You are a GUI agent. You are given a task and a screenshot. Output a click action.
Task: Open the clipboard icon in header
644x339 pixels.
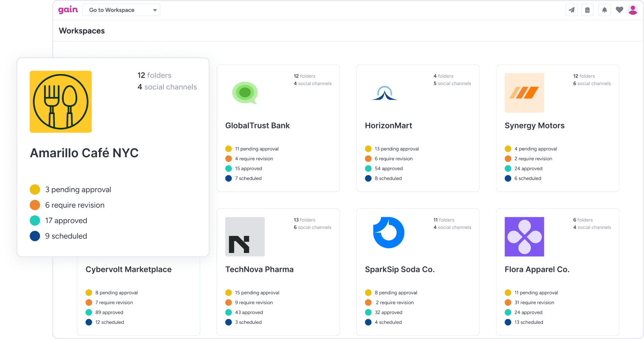(587, 10)
